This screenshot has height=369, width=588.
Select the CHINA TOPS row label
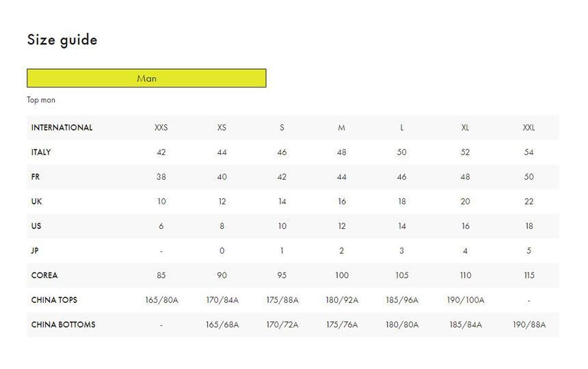55,300
